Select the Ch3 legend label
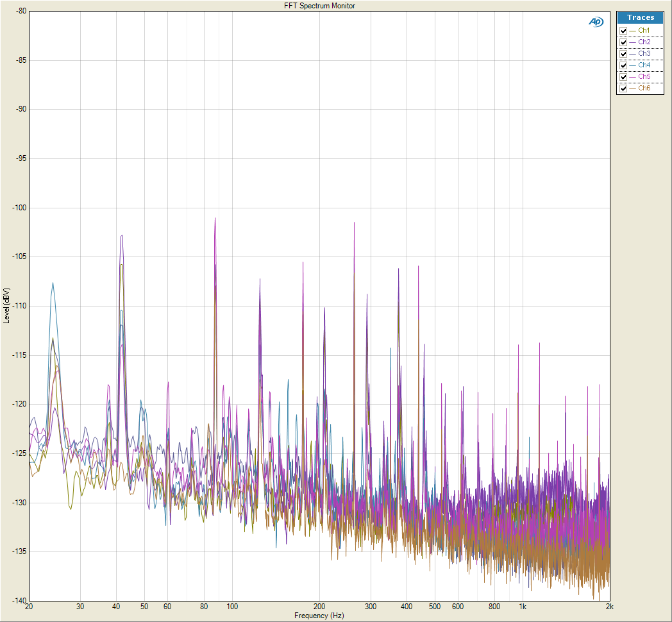The image size is (672, 622). point(644,54)
